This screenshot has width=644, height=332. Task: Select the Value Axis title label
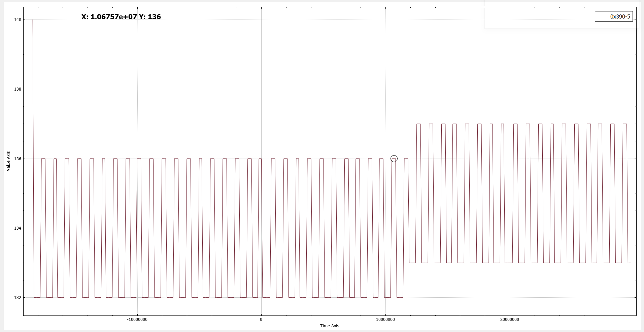click(x=8, y=161)
